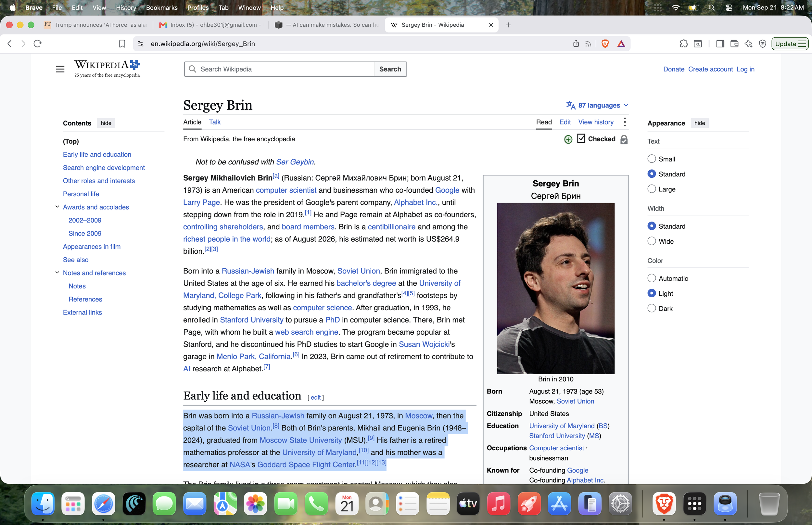Image resolution: width=812 pixels, height=525 pixels.
Task: Collapse the Awards and accolades section
Action: click(x=57, y=207)
